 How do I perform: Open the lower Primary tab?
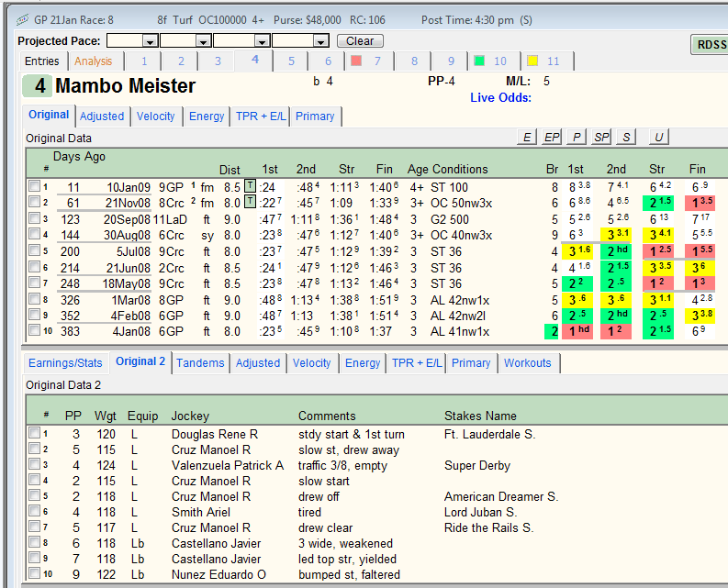[x=471, y=363]
